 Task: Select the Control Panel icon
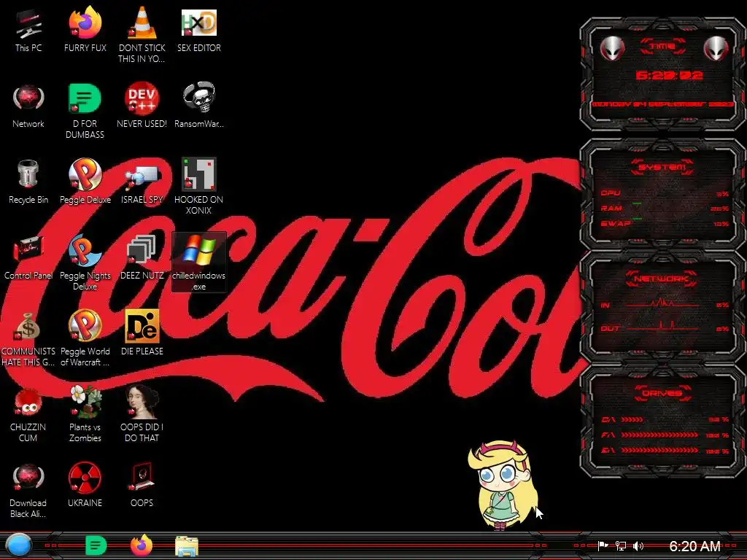28,257
